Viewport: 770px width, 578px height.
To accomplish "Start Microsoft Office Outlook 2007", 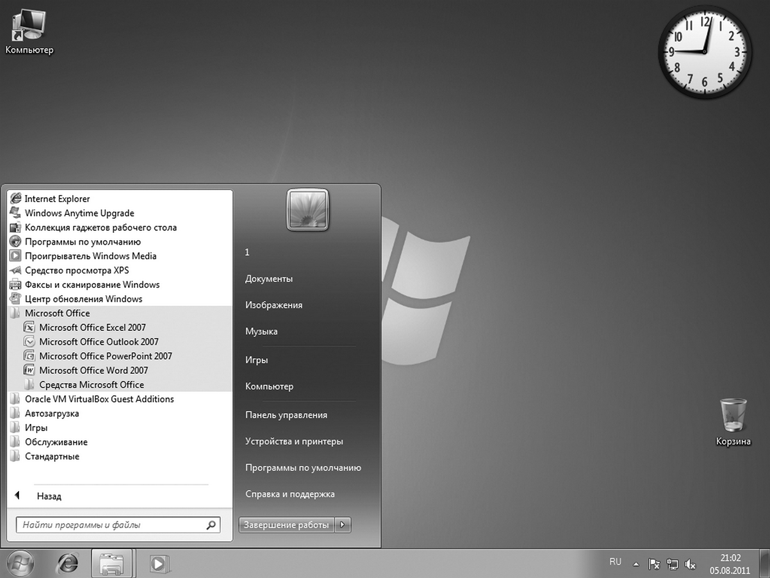I will pyautogui.click(x=98, y=342).
